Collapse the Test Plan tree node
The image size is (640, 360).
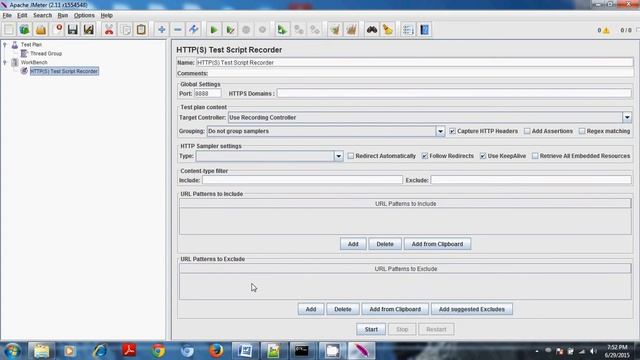(x=5, y=44)
